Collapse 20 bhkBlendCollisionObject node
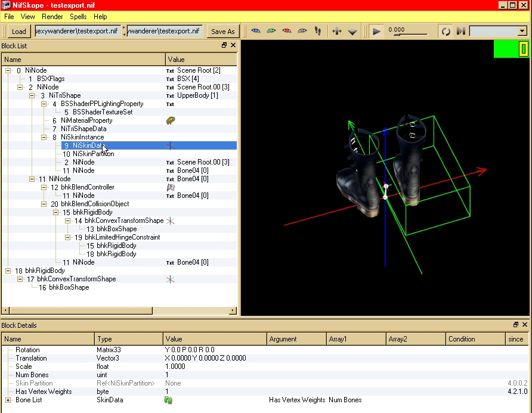The width and height of the screenshot is (532, 413). click(x=44, y=204)
